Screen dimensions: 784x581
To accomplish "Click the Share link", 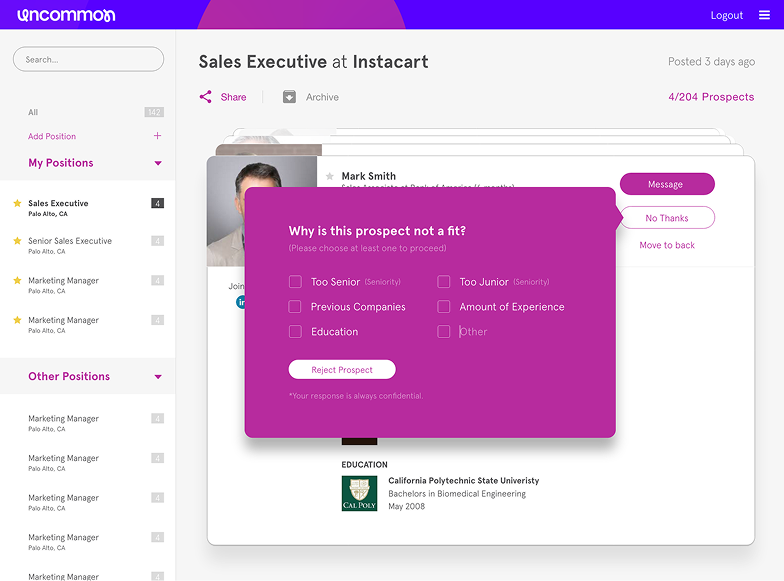I will pyautogui.click(x=234, y=97).
